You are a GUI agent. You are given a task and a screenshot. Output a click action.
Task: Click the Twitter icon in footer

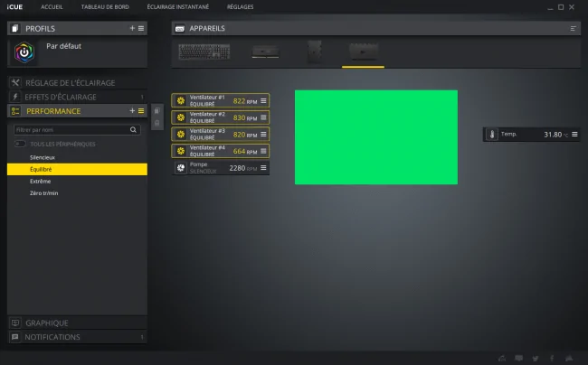[536, 359]
